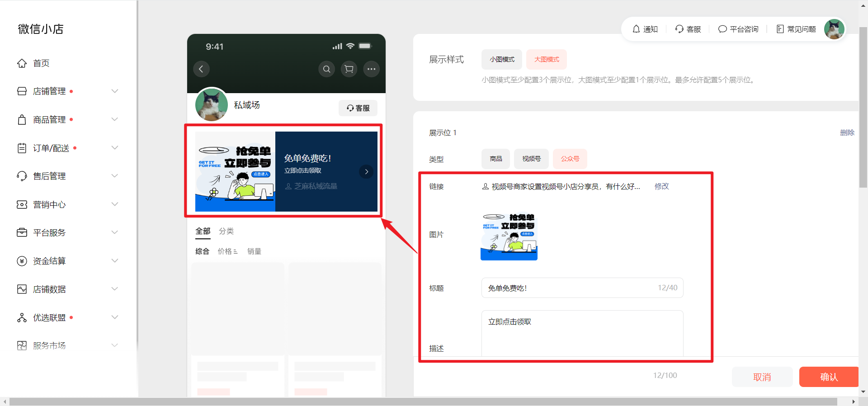The width and height of the screenshot is (868, 406).
Task: Tap the search icon in phone preview
Action: pos(326,69)
